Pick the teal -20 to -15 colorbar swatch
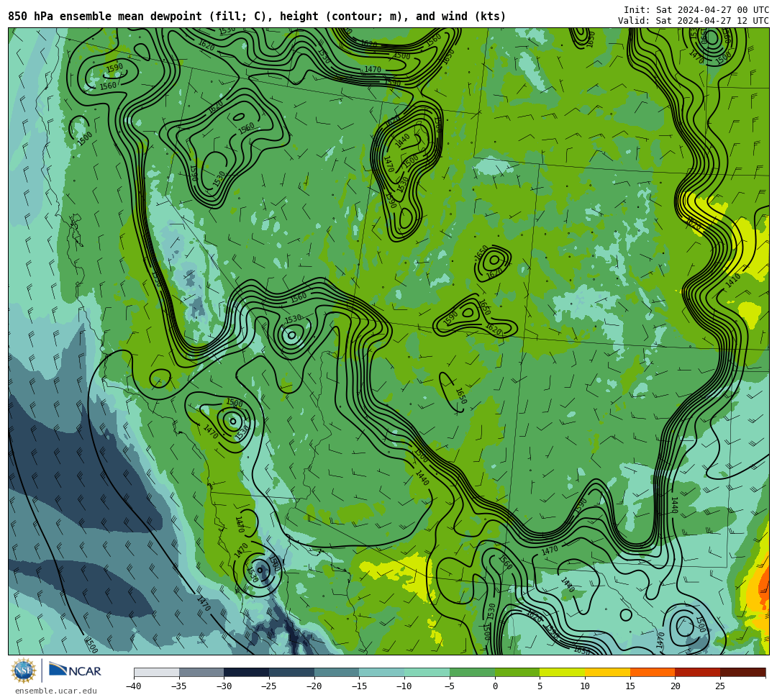This screenshot has width=777, height=700. (x=337, y=672)
